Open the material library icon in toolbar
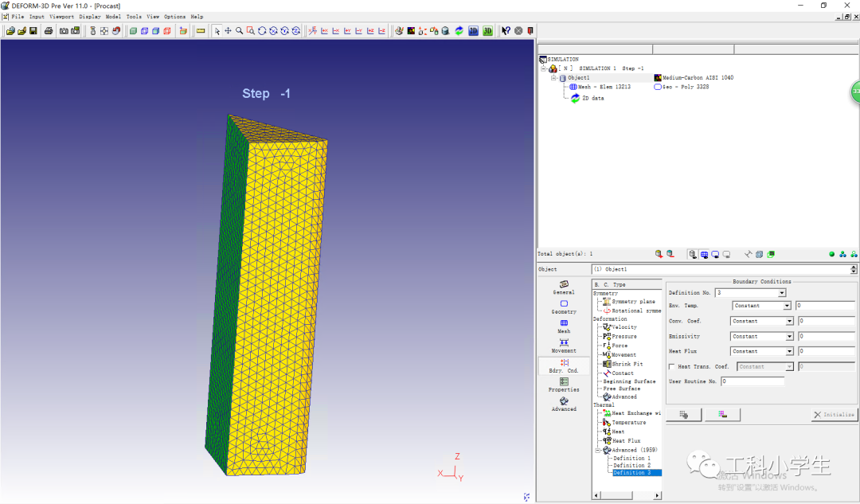The height and width of the screenshot is (504, 860). point(411,31)
